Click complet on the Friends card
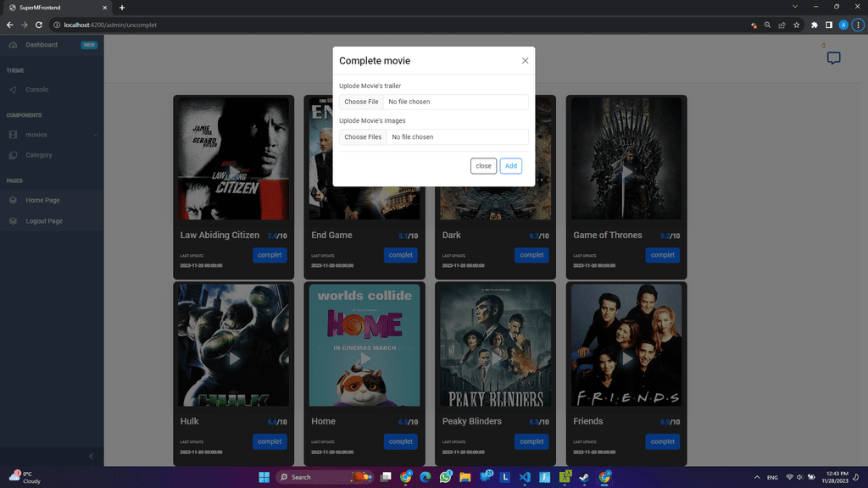The width and height of the screenshot is (868, 488). click(662, 441)
